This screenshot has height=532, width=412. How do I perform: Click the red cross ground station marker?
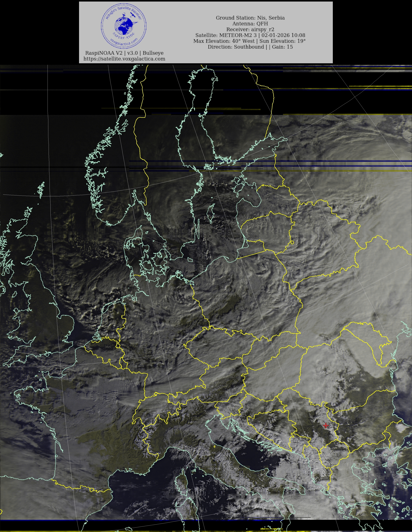click(326, 425)
